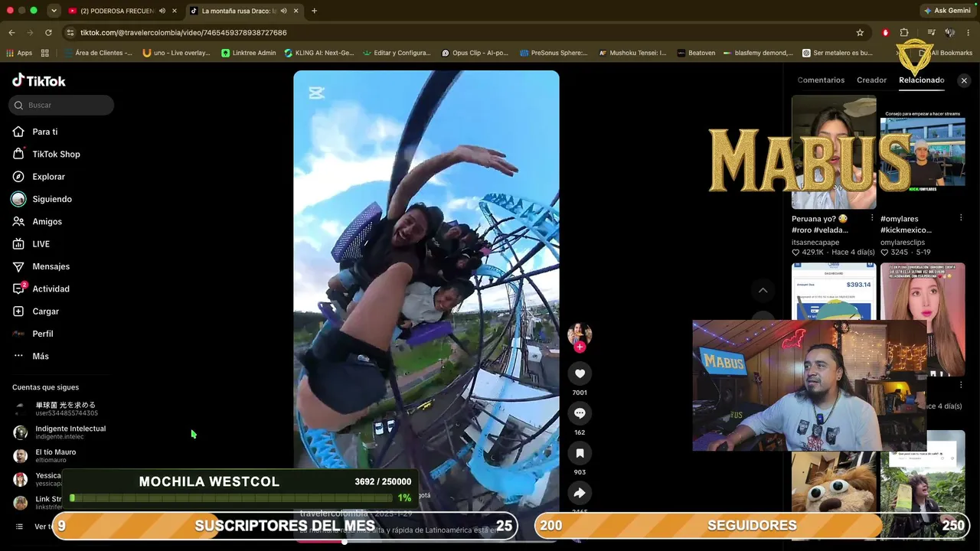Click the Buscar search field

pos(61,105)
